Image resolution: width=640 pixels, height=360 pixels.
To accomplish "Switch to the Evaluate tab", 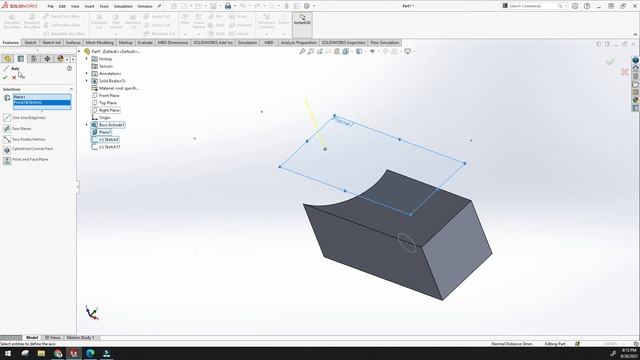I will [x=145, y=42].
